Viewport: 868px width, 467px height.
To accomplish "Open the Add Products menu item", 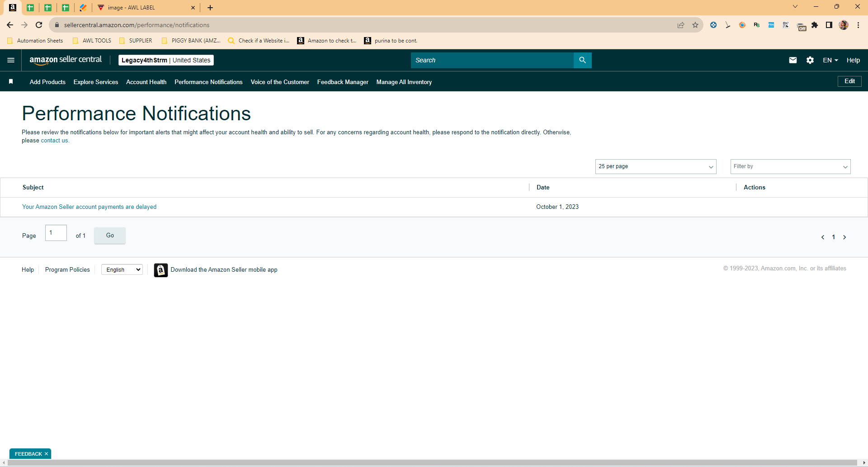I will click(x=47, y=82).
